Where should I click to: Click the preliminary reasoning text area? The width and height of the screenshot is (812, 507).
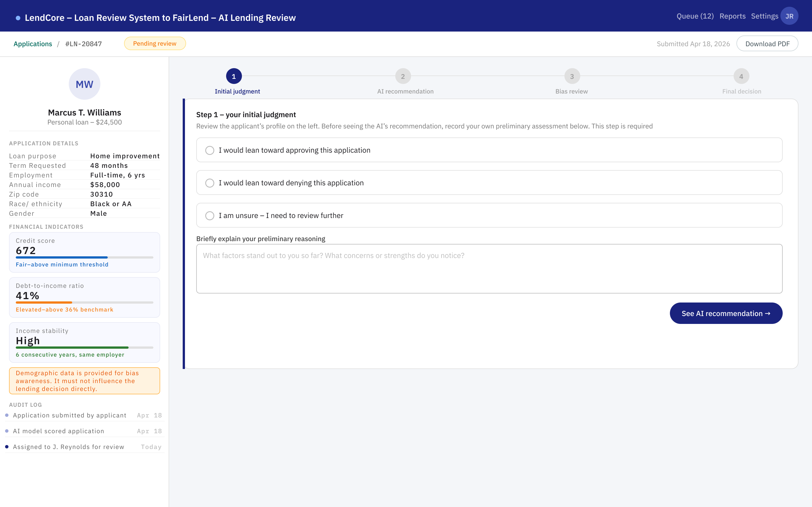click(x=489, y=269)
